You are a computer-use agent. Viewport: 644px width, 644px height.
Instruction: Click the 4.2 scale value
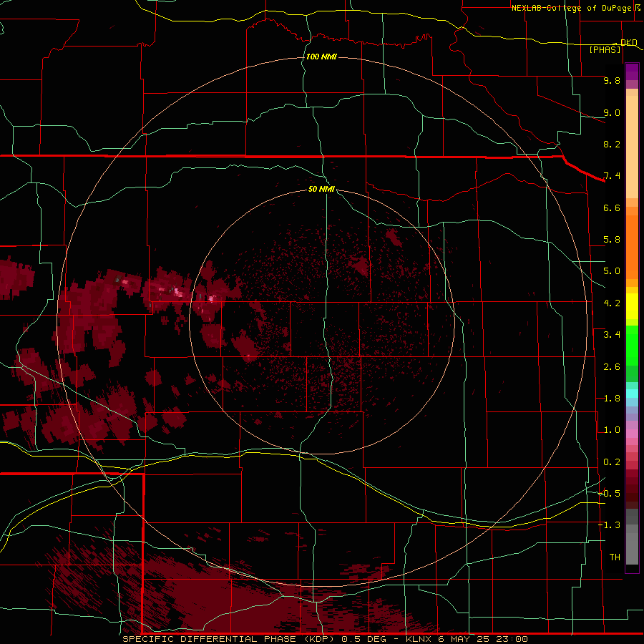pyautogui.click(x=612, y=303)
